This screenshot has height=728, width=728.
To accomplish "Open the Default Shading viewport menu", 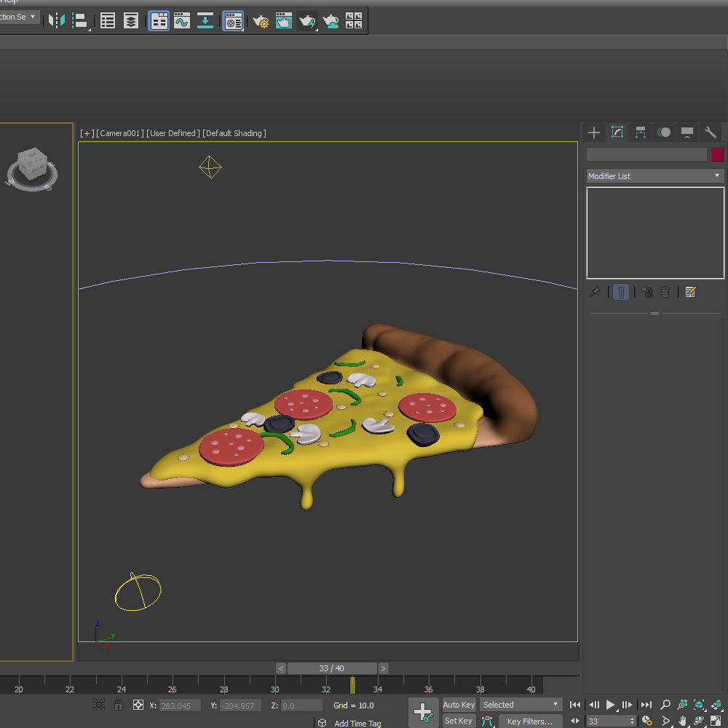I will (x=234, y=133).
